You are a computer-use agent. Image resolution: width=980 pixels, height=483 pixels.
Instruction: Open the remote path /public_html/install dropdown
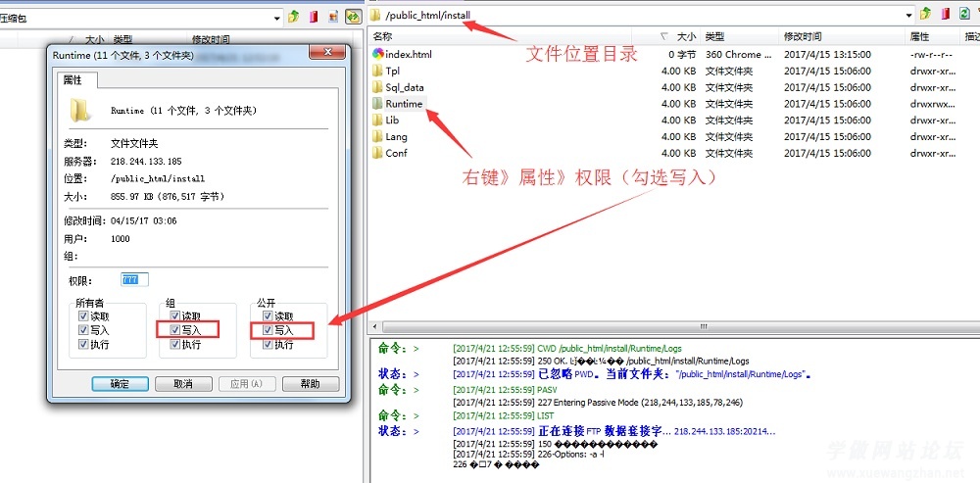coord(909,15)
